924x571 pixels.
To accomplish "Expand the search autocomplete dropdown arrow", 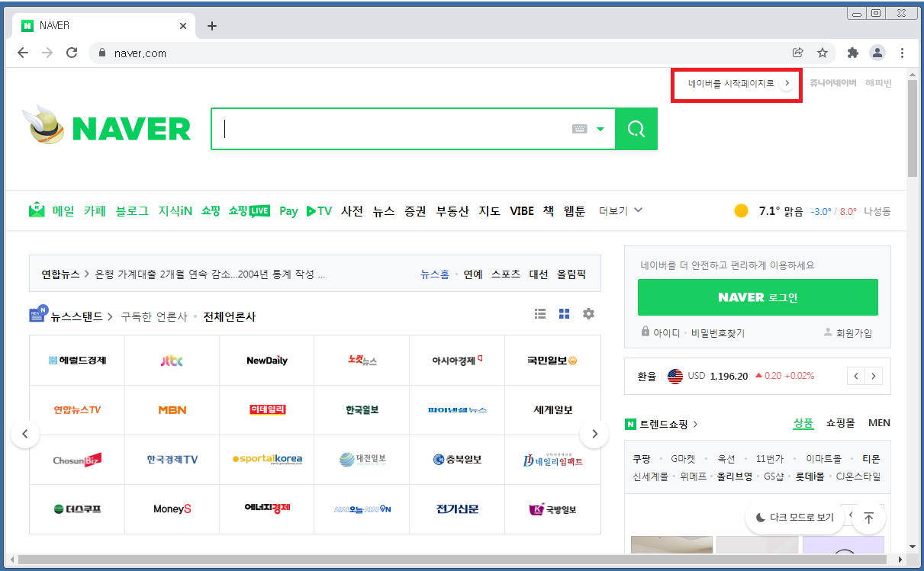I will [600, 130].
